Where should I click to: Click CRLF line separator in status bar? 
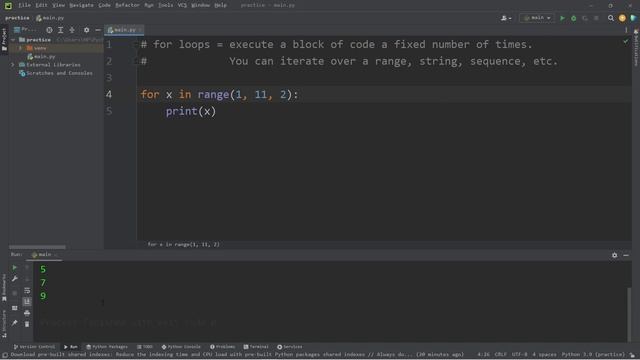coord(500,355)
